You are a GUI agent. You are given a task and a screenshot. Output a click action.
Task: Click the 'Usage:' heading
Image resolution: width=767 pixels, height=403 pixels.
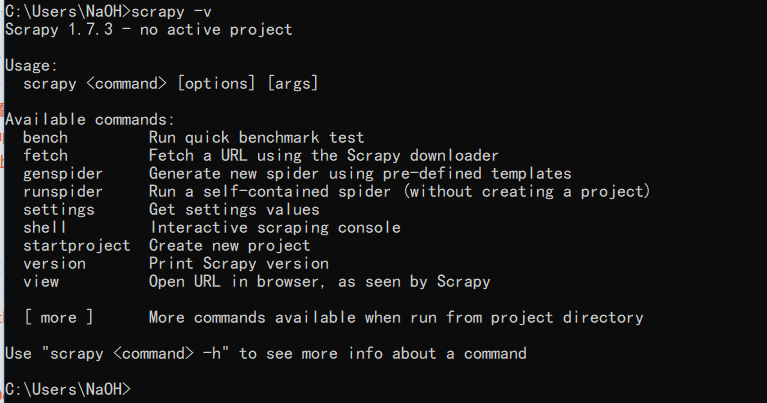(x=32, y=66)
